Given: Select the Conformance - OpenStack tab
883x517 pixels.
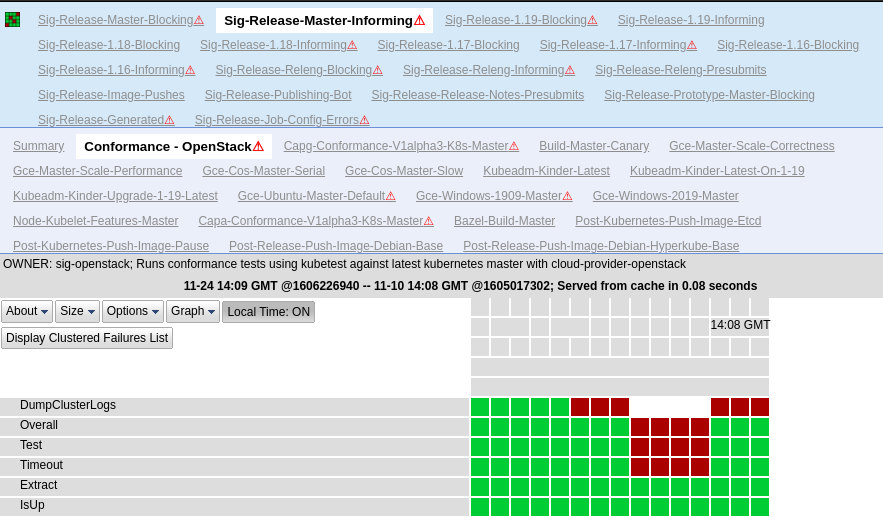Looking at the screenshot, I should 174,146.
